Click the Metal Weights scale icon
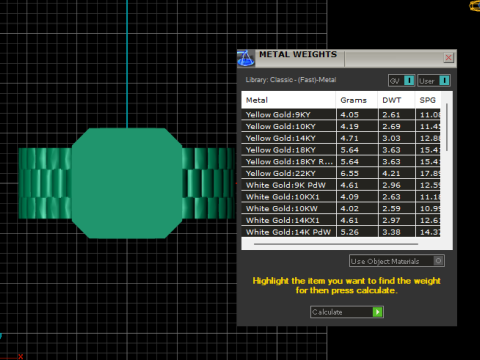The image size is (480, 360). point(246,58)
